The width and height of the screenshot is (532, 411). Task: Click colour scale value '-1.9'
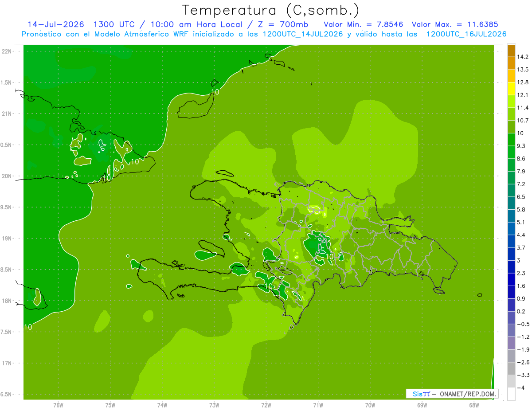point(523,349)
